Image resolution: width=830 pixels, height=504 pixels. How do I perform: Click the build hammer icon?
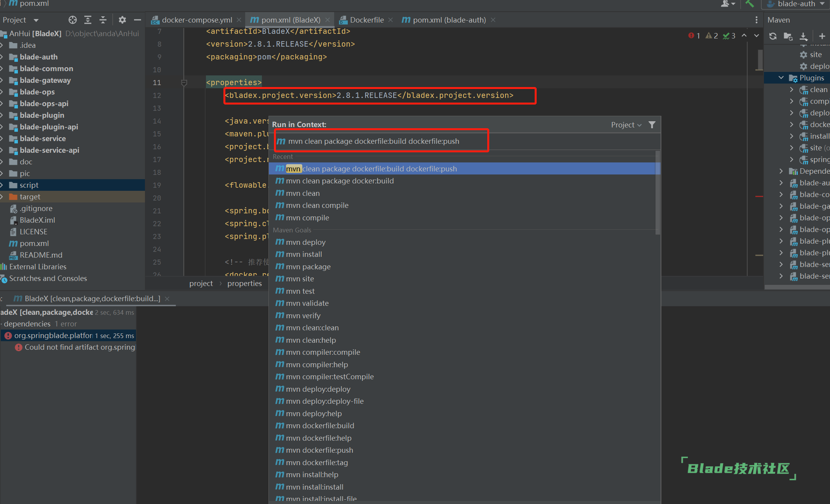pos(750,4)
